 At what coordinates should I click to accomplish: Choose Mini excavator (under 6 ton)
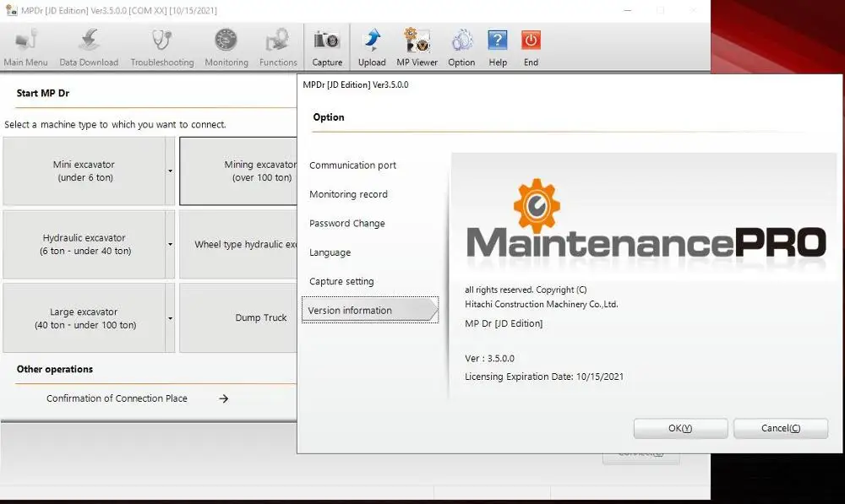84,171
